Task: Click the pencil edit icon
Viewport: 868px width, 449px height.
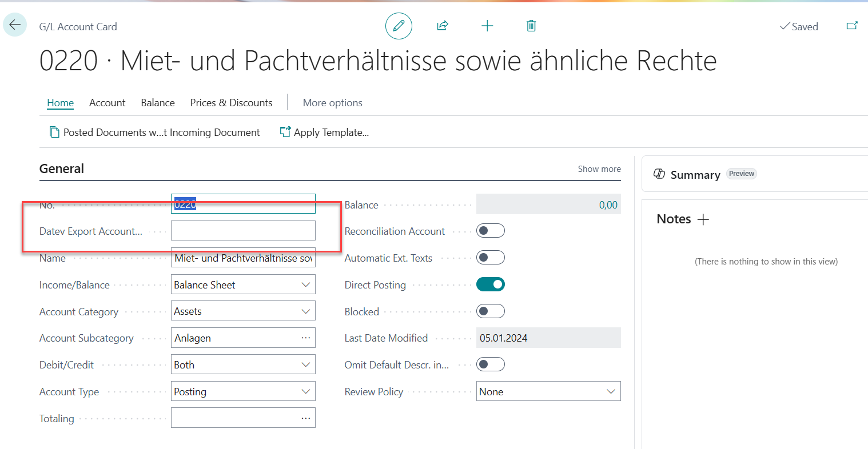Action: pyautogui.click(x=399, y=26)
